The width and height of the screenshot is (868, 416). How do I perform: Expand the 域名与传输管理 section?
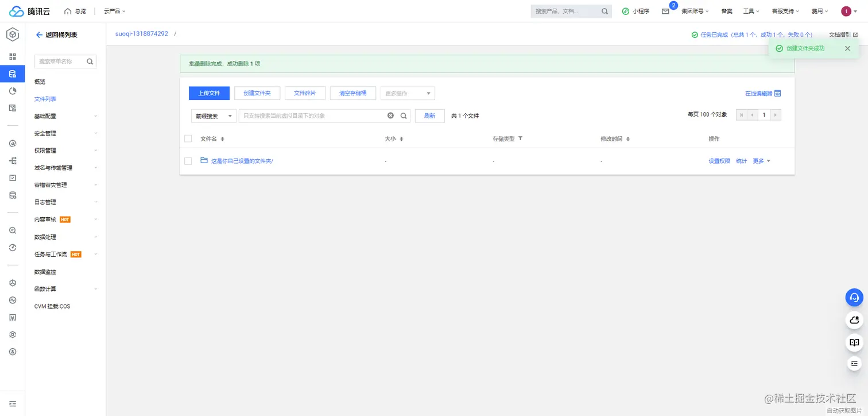tap(65, 168)
